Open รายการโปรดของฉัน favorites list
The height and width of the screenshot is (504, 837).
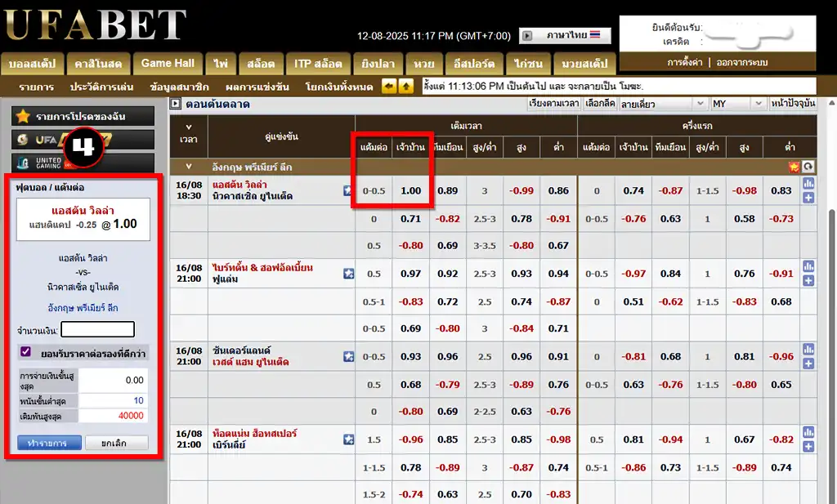tap(83, 116)
